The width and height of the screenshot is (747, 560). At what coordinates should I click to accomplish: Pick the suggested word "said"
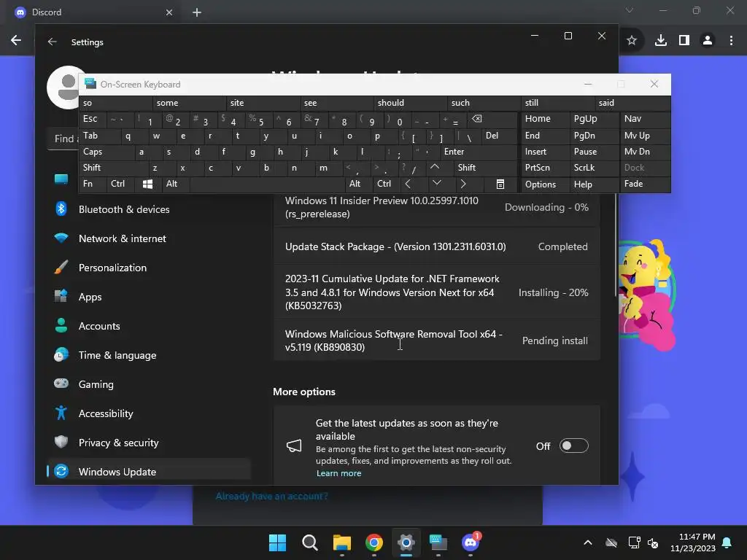(x=632, y=103)
